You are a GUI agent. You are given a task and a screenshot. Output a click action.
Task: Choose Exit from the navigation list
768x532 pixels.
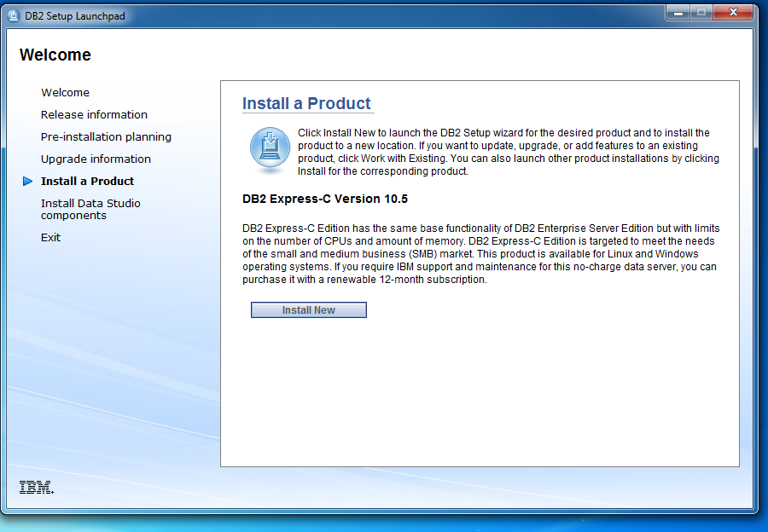[50, 237]
